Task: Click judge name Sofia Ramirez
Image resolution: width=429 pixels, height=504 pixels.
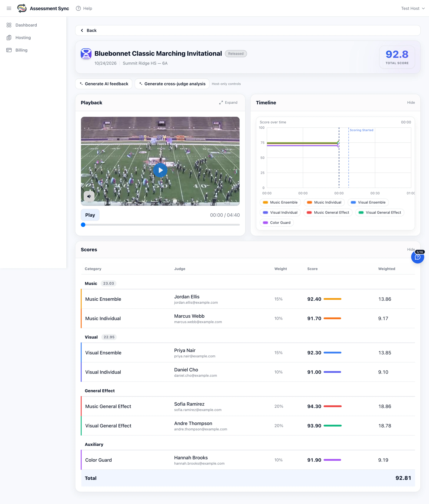Action: pyautogui.click(x=189, y=404)
